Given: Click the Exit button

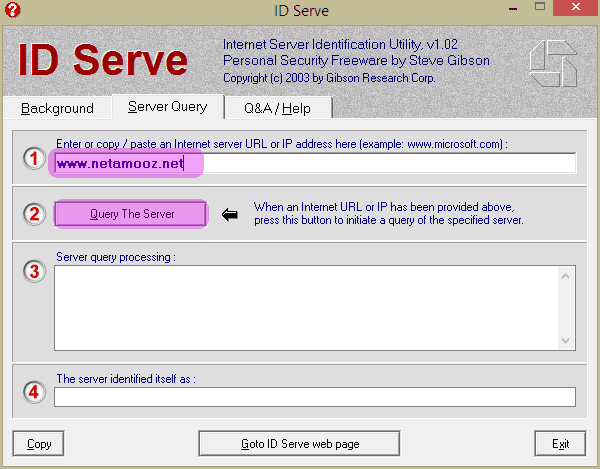Looking at the screenshot, I should click(560, 444).
